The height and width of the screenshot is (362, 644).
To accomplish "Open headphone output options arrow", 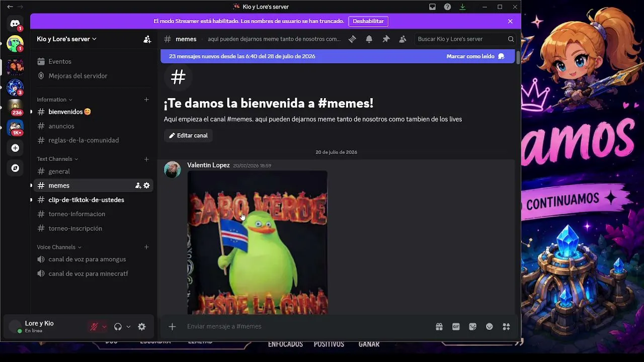I will pyautogui.click(x=128, y=327).
